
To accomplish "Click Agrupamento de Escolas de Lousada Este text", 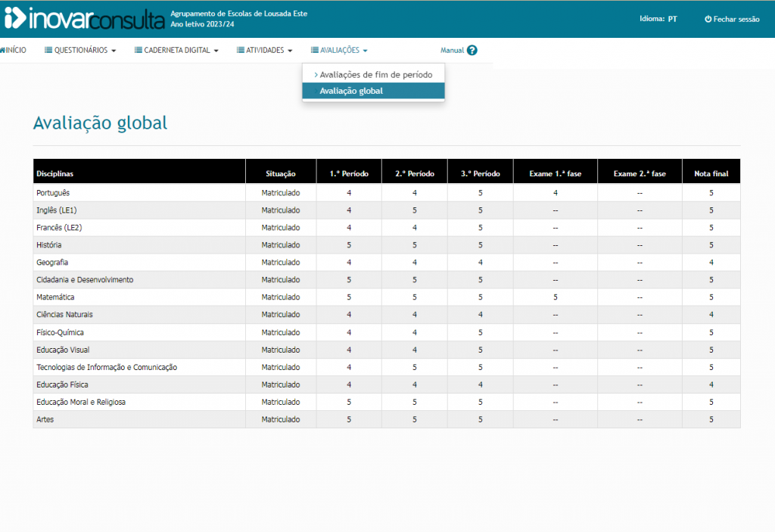I will (x=238, y=14).
